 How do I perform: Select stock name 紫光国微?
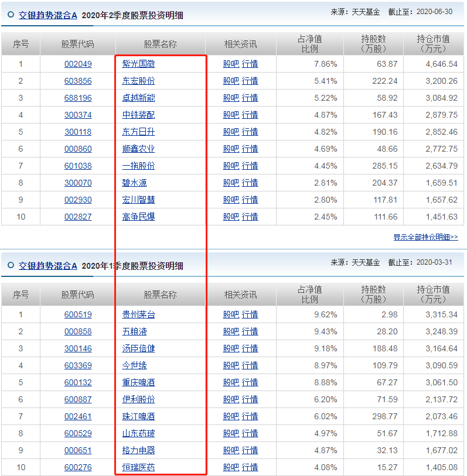click(x=138, y=64)
